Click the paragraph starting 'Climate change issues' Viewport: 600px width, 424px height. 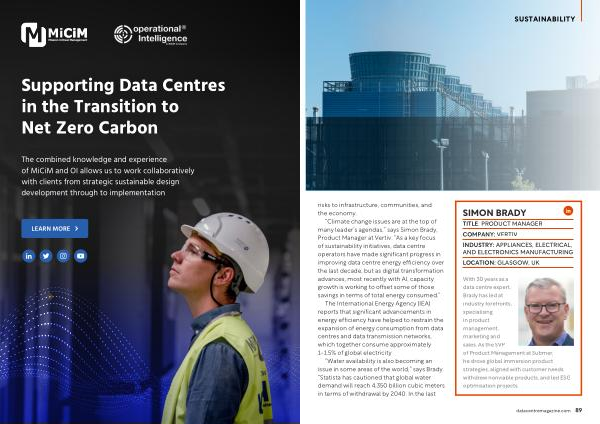point(381,258)
